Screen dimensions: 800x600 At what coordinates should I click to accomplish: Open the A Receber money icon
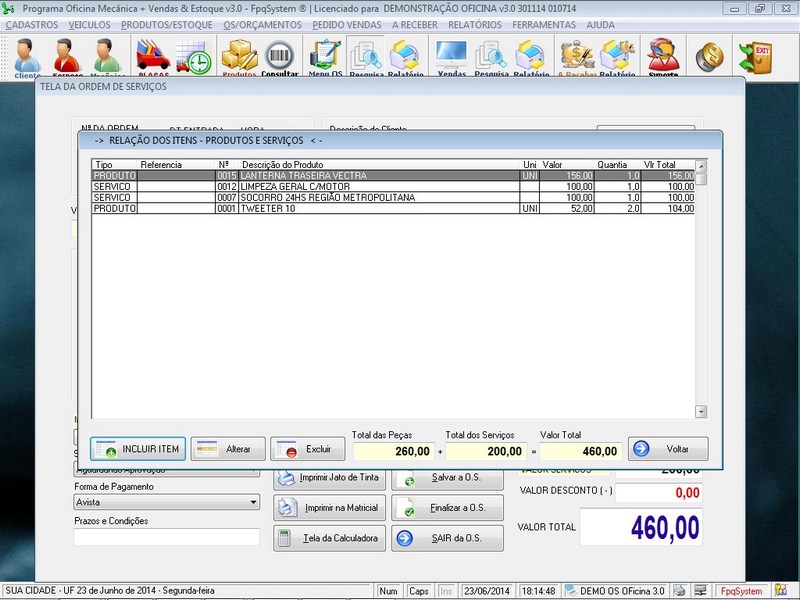(x=578, y=57)
